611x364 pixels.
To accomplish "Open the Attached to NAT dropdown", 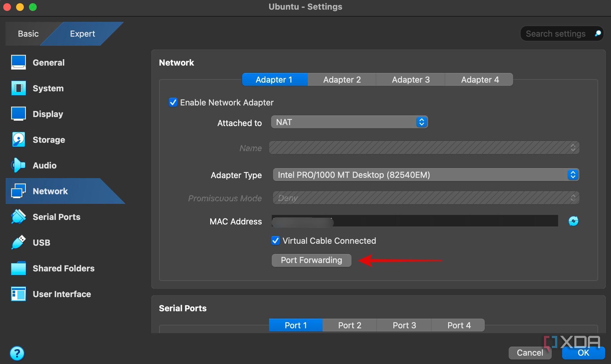I will [349, 122].
